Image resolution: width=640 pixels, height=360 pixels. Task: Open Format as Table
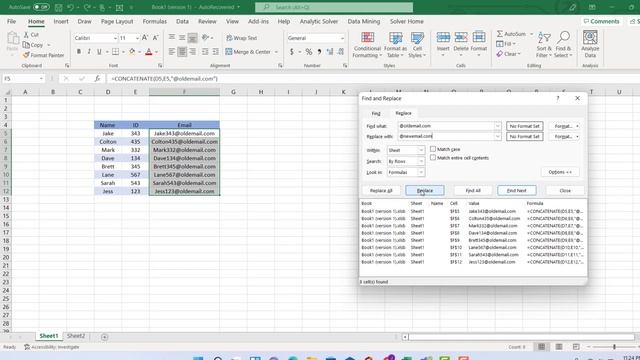tap(395, 45)
